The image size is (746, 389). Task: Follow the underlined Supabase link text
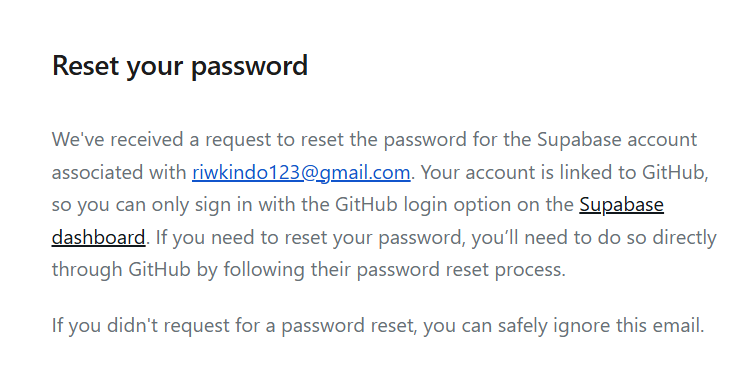click(621, 205)
